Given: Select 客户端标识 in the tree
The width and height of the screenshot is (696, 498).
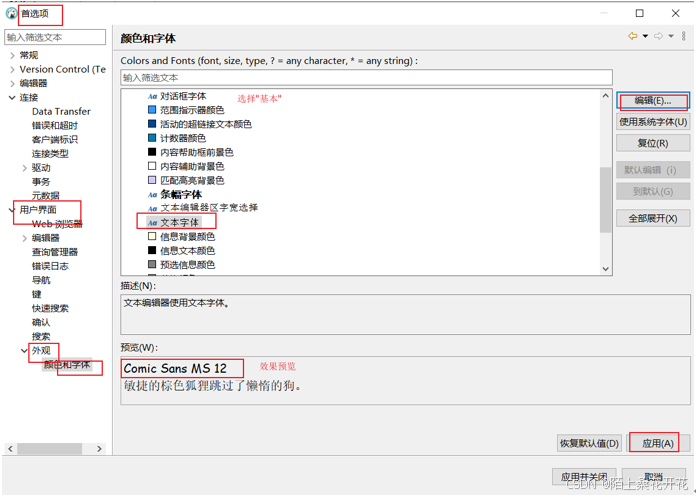Looking at the screenshot, I should pyautogui.click(x=55, y=139).
